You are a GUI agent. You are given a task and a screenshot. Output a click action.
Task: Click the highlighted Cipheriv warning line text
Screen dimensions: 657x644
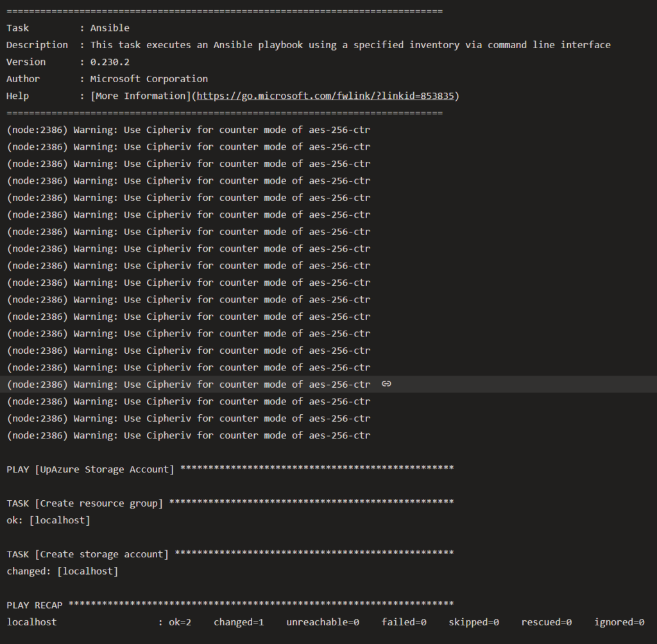point(188,384)
